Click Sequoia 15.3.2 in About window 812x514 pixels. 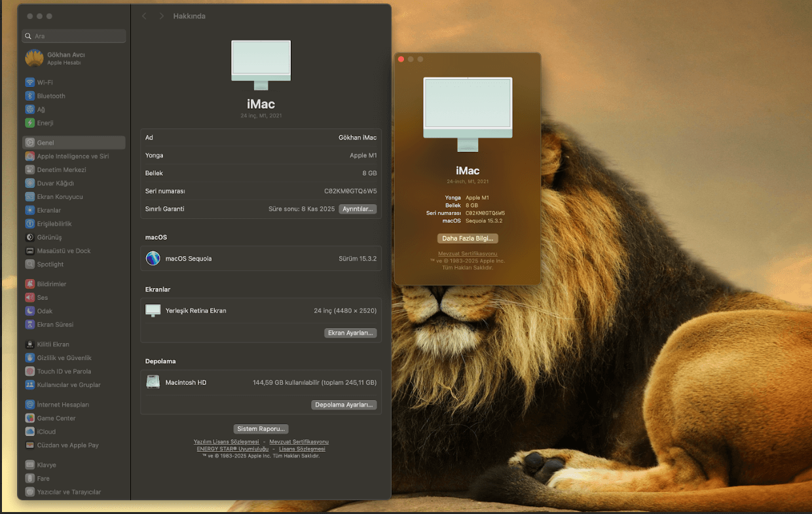coord(485,221)
